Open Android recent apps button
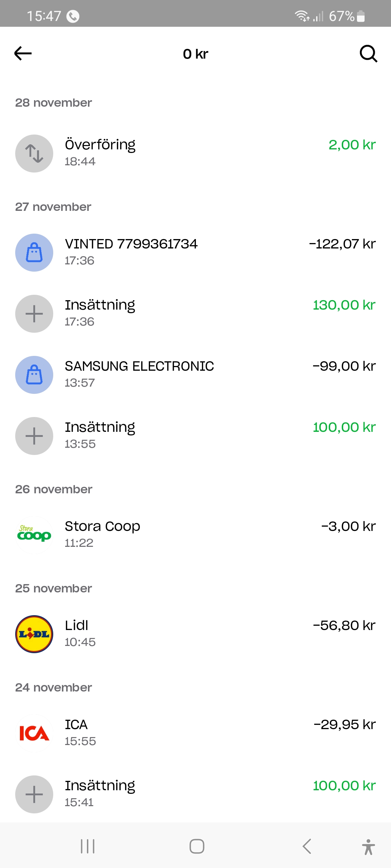The width and height of the screenshot is (391, 868). 88,846
